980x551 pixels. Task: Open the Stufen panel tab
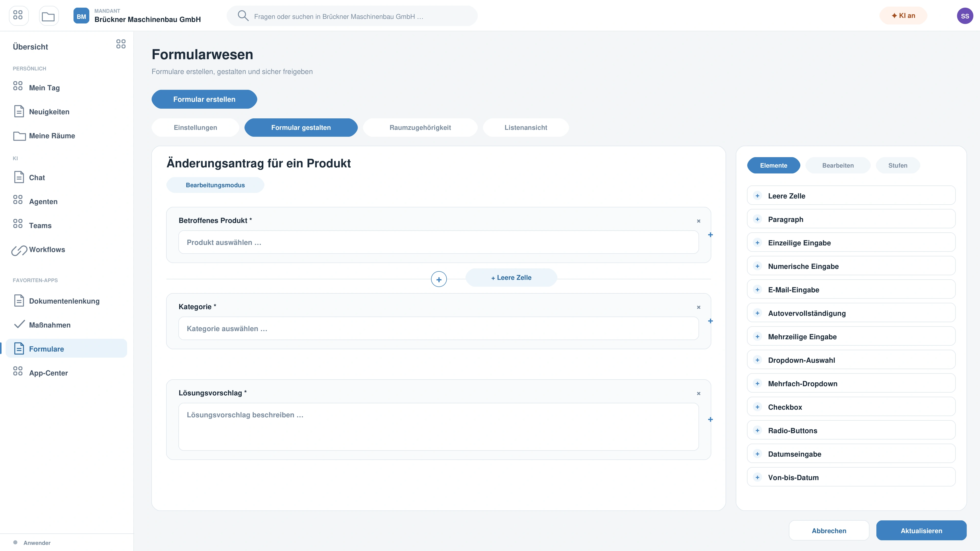[898, 165]
